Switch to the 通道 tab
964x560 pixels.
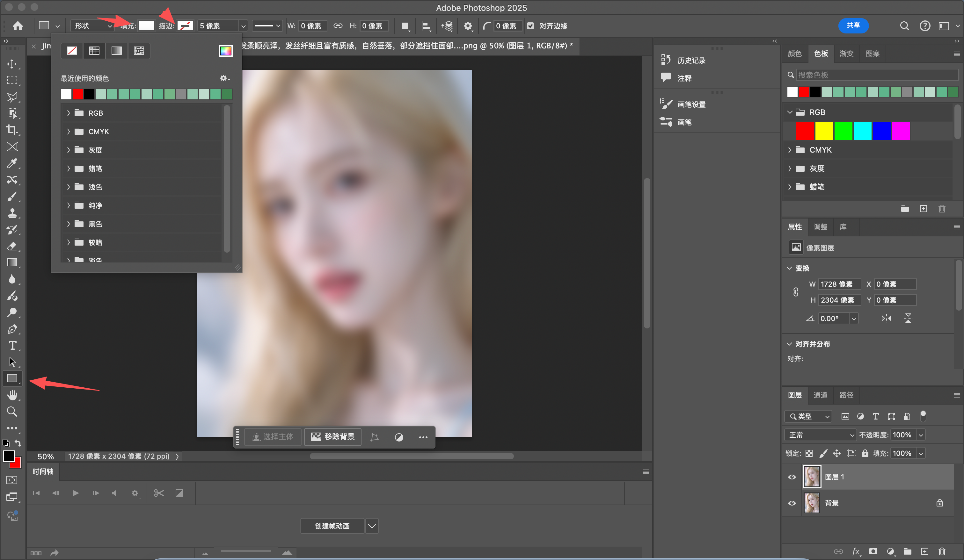[820, 395]
